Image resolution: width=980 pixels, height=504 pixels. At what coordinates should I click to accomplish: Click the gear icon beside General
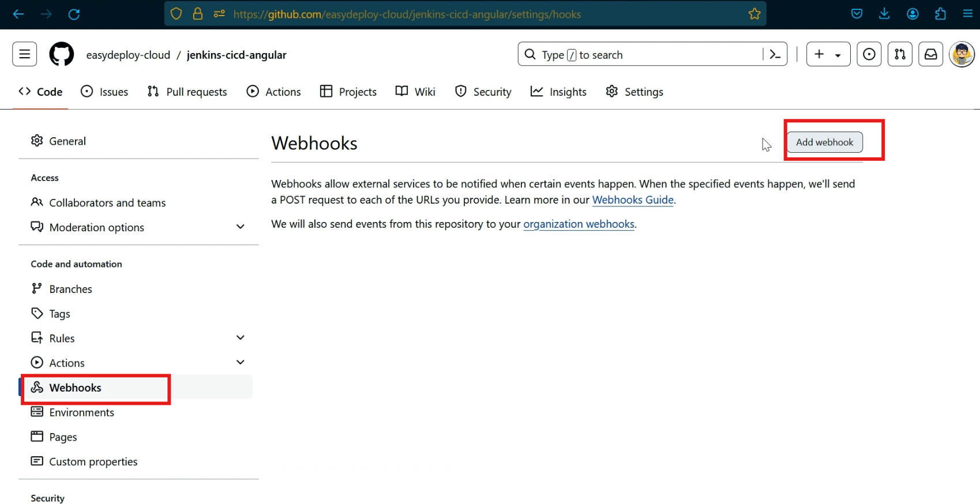tap(37, 141)
